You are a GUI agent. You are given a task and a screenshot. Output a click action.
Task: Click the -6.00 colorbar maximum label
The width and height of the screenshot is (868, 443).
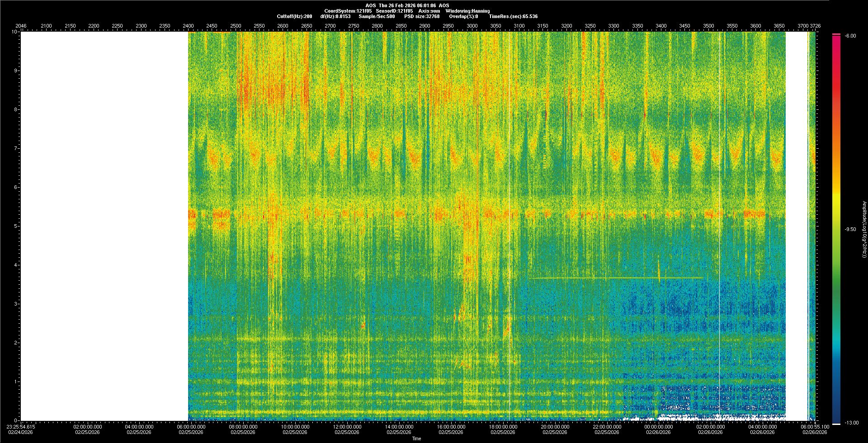coord(850,36)
